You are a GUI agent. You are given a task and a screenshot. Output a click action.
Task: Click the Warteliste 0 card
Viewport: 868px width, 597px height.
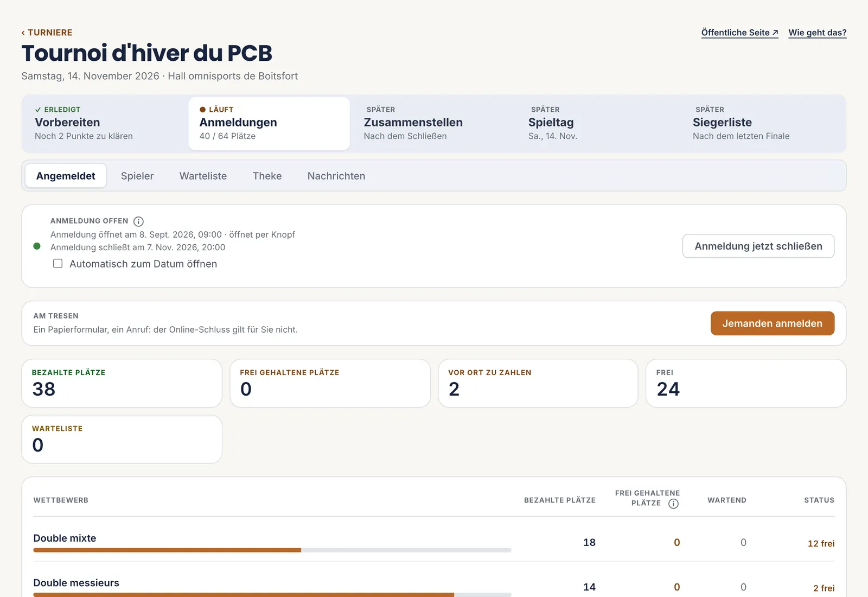(122, 439)
